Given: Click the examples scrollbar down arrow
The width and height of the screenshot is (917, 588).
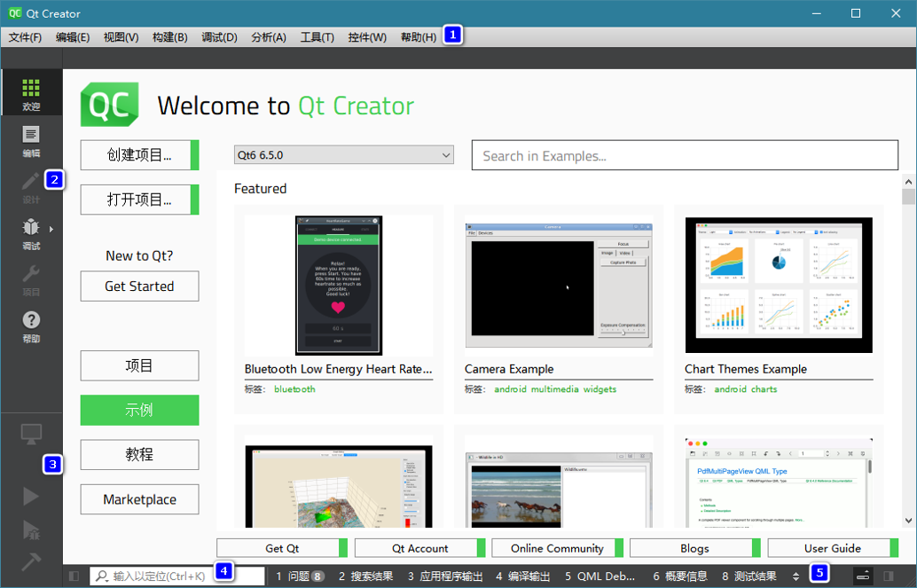Looking at the screenshot, I should [908, 520].
